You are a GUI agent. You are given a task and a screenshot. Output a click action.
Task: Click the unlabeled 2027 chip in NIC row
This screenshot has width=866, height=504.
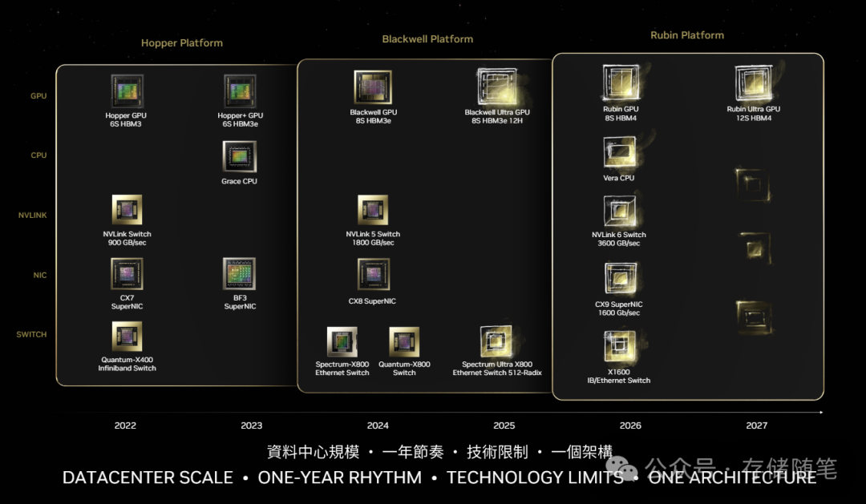point(754,317)
